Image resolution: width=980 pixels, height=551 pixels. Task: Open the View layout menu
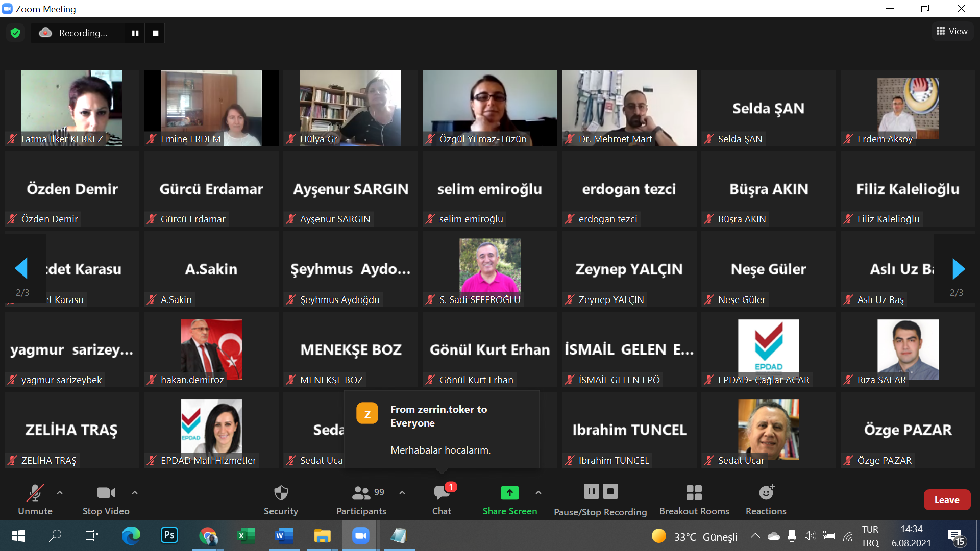[x=952, y=31]
